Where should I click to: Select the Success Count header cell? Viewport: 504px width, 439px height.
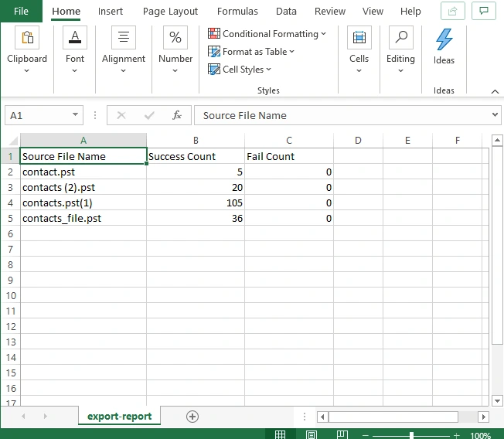[196, 156]
